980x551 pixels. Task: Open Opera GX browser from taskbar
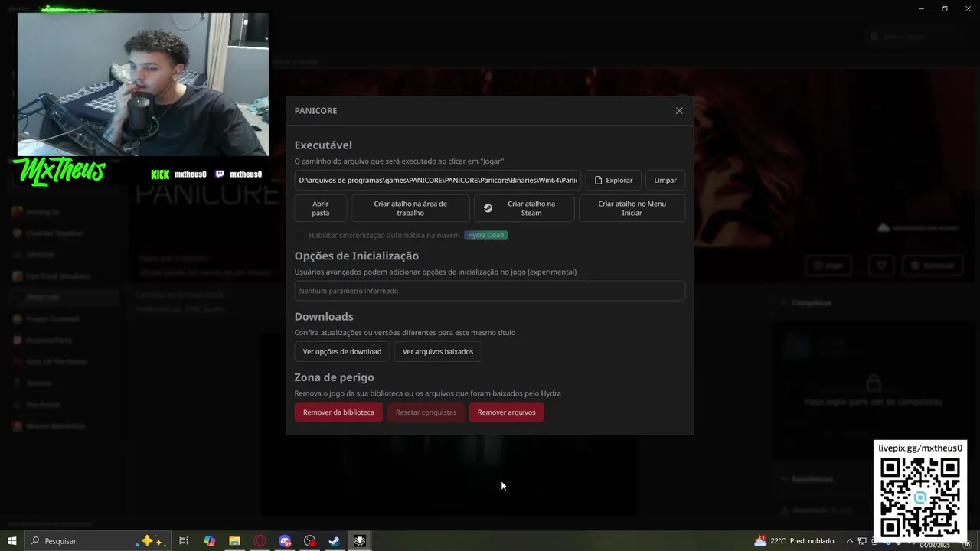pos(260,541)
